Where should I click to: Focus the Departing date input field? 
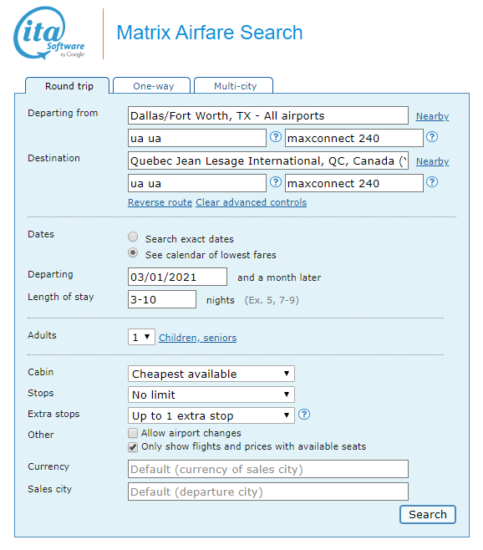[x=177, y=277]
